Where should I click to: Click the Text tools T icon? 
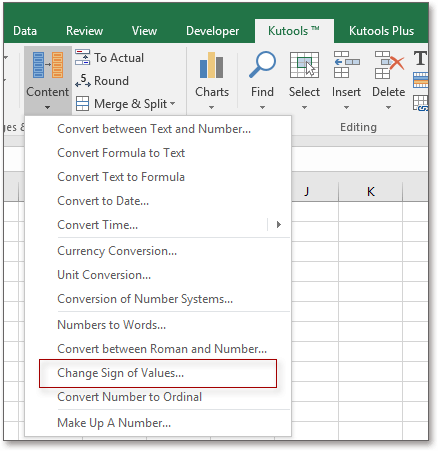pyautogui.click(x=420, y=58)
